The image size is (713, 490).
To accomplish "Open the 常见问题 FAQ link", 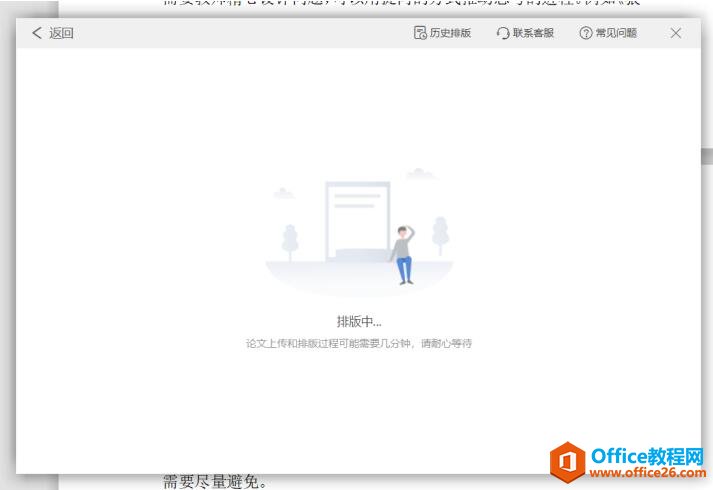I will pyautogui.click(x=616, y=33).
